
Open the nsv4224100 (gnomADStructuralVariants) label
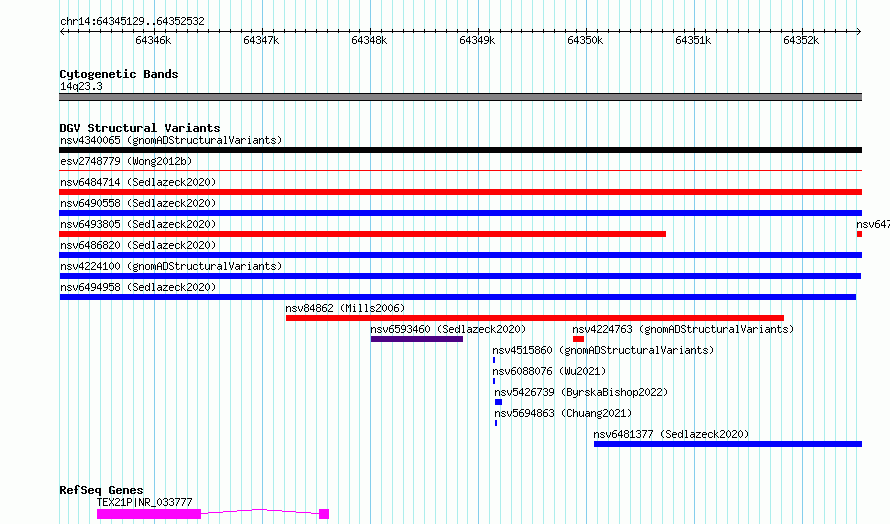coord(171,266)
